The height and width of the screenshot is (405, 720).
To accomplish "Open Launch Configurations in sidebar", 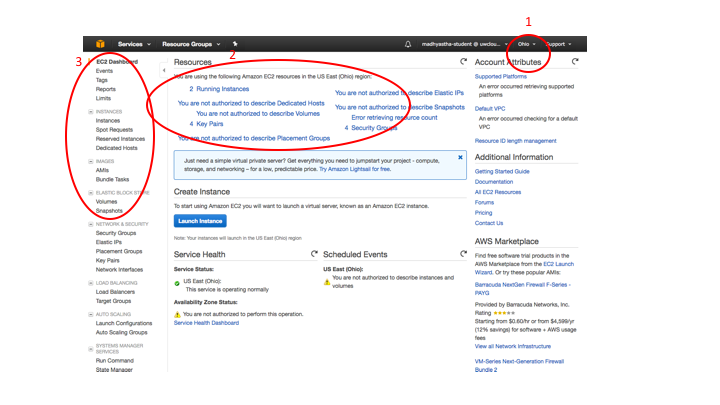I will 124,323.
